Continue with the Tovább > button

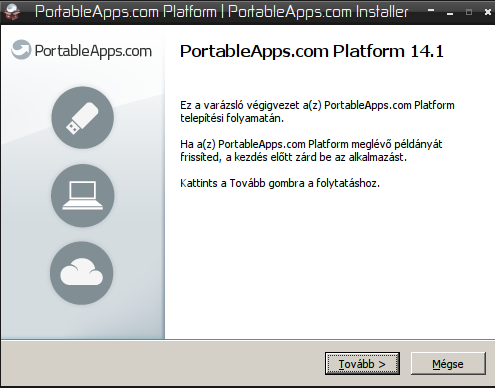pyautogui.click(x=362, y=364)
